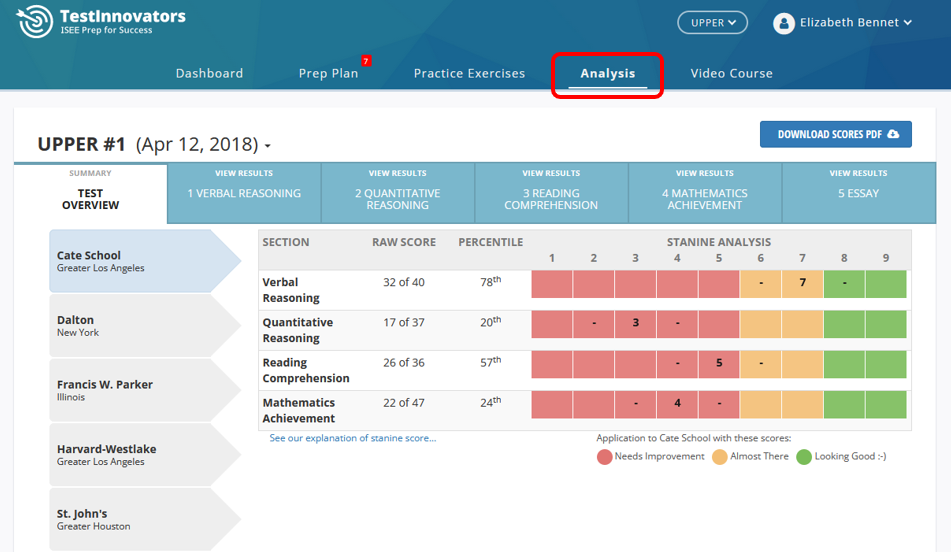The image size is (951, 552).
Task: Select St. John's Greater Houston
Action: coord(145,519)
